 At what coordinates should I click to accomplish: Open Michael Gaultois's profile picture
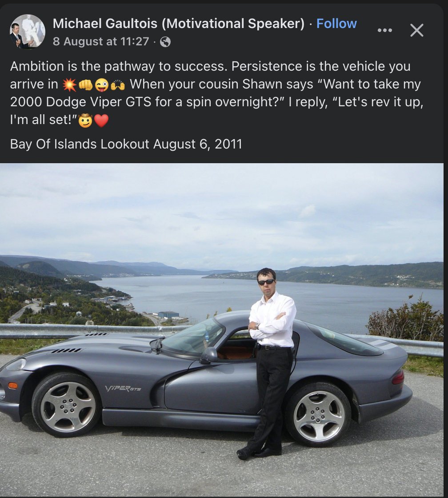click(28, 32)
